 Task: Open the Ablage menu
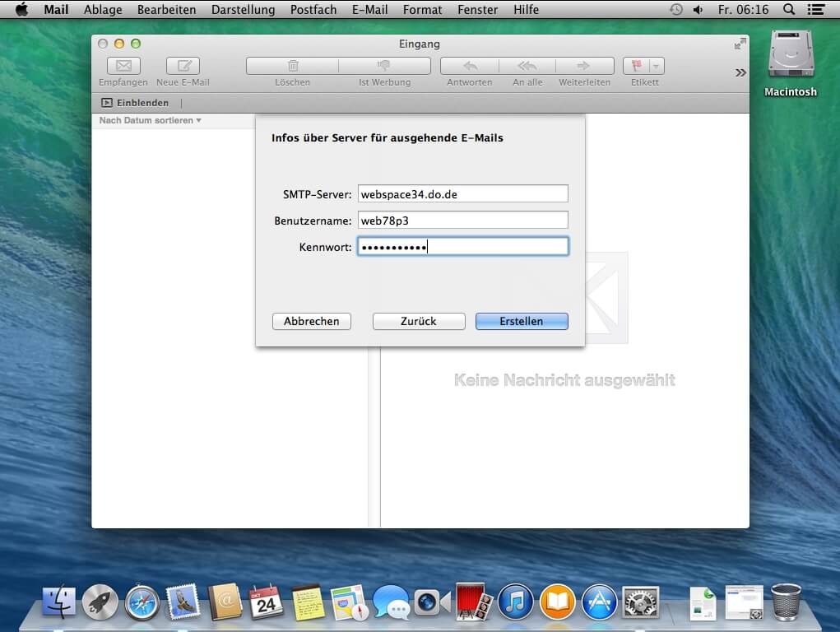click(x=103, y=10)
